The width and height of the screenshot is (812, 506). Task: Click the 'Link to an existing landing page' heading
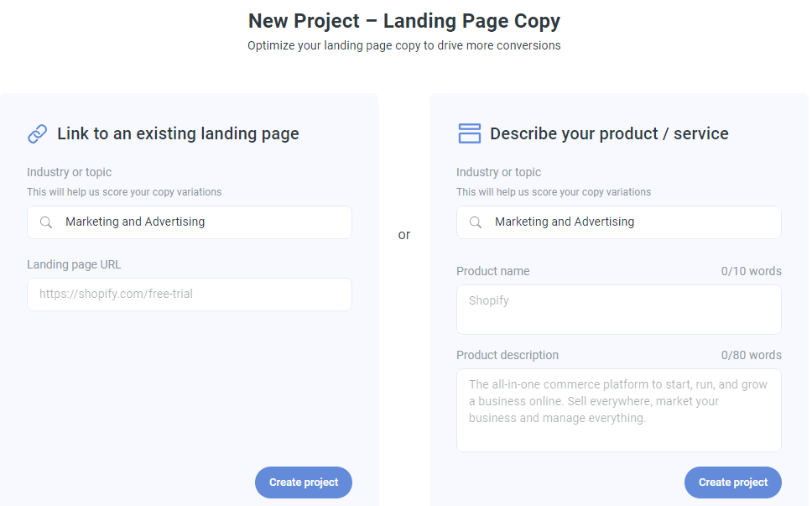(178, 133)
